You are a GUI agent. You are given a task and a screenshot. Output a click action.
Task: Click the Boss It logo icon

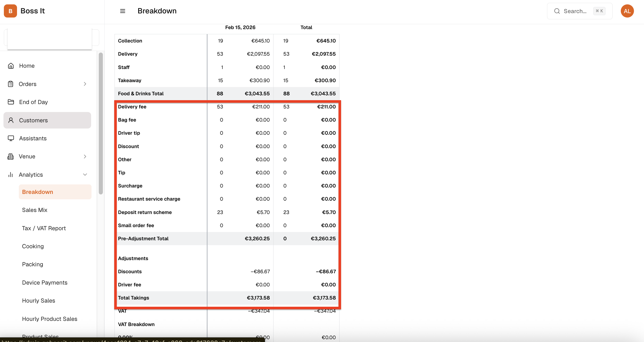click(x=10, y=11)
